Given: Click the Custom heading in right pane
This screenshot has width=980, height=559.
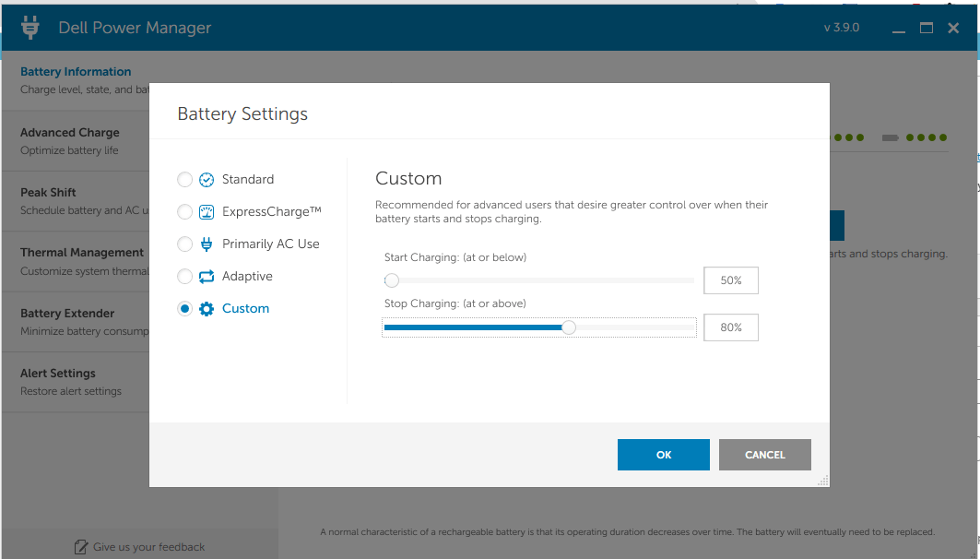Looking at the screenshot, I should (408, 179).
